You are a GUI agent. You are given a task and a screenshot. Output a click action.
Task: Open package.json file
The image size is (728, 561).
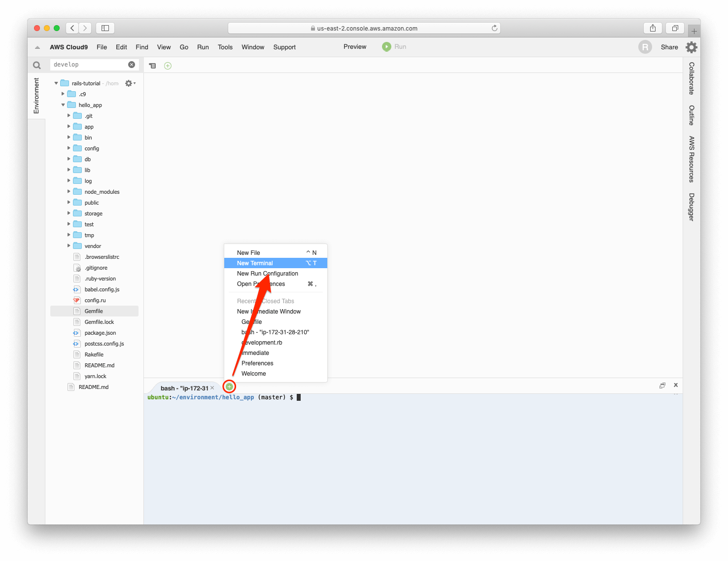[100, 333]
